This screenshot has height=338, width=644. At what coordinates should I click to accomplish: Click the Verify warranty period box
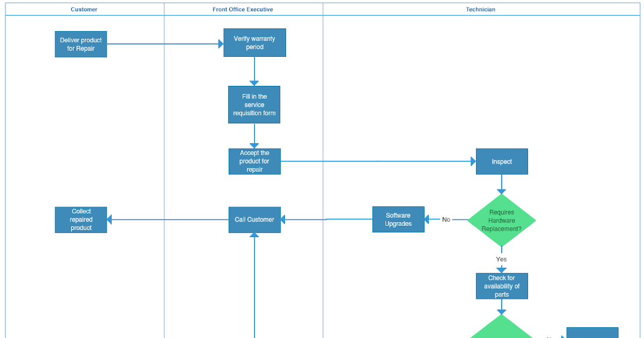coord(254,42)
